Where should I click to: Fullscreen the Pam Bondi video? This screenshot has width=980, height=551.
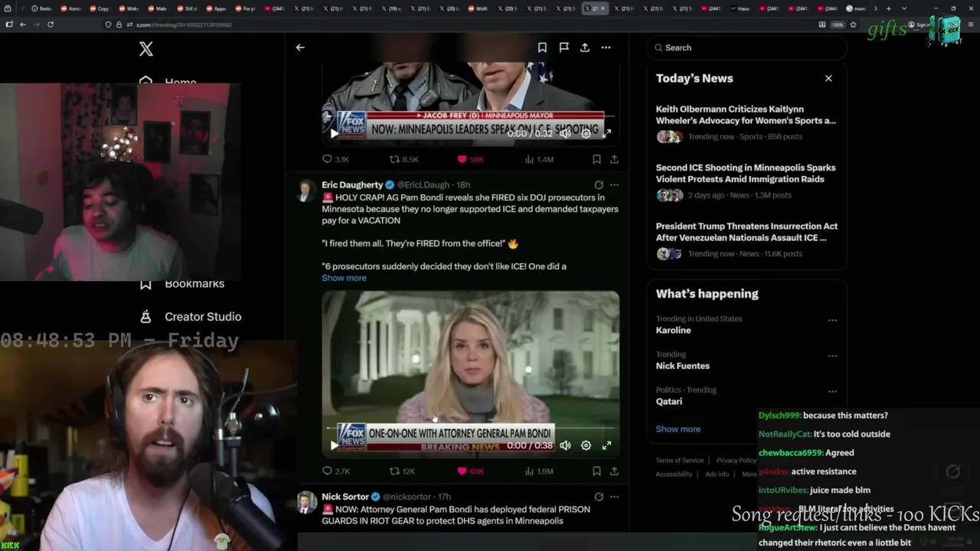click(606, 445)
